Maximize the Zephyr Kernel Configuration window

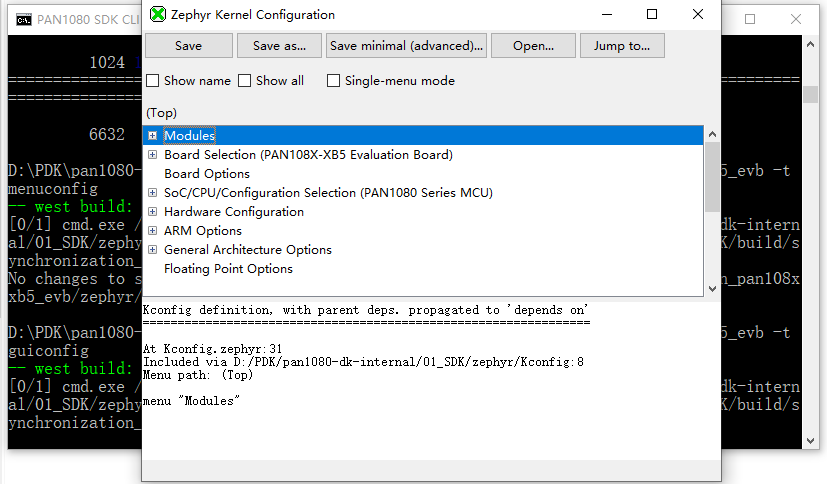tap(652, 14)
